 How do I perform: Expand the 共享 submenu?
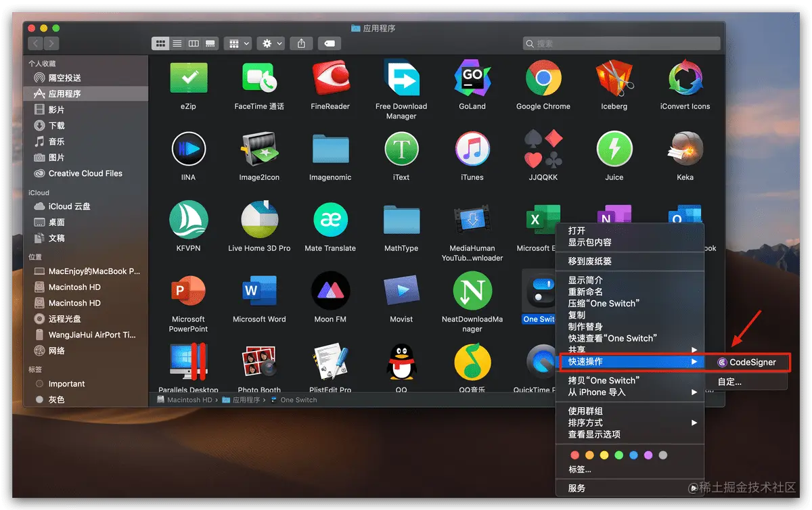[629, 350]
